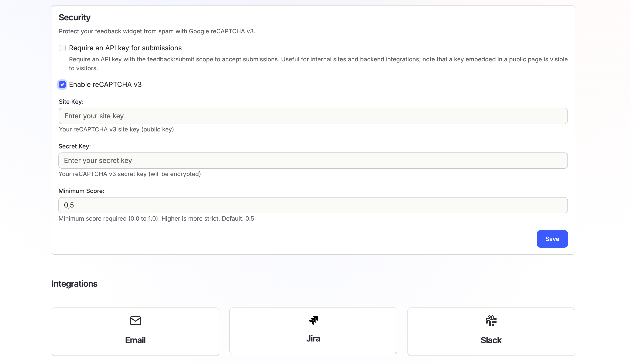Click 'Require an API key for submissions' label
The image size is (631, 364).
tap(125, 48)
